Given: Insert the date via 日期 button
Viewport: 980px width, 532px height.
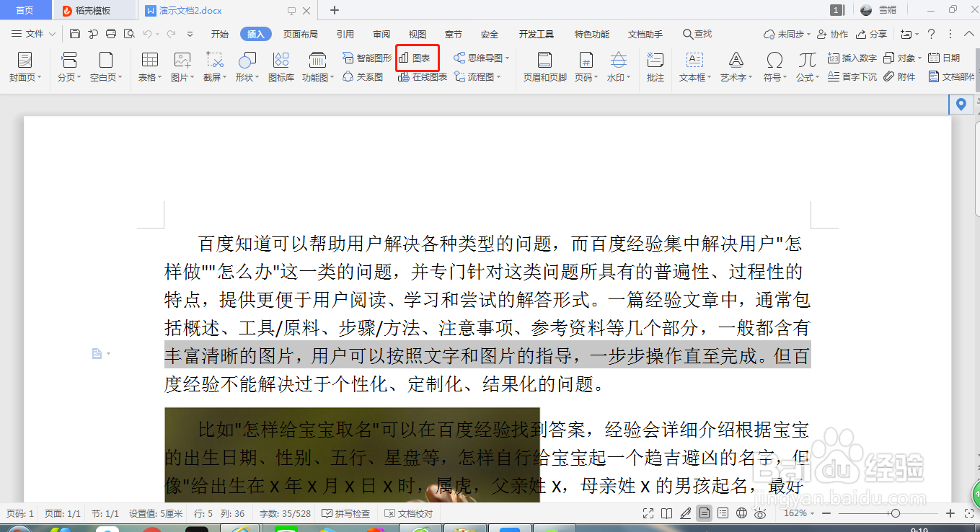Looking at the screenshot, I should (944, 58).
